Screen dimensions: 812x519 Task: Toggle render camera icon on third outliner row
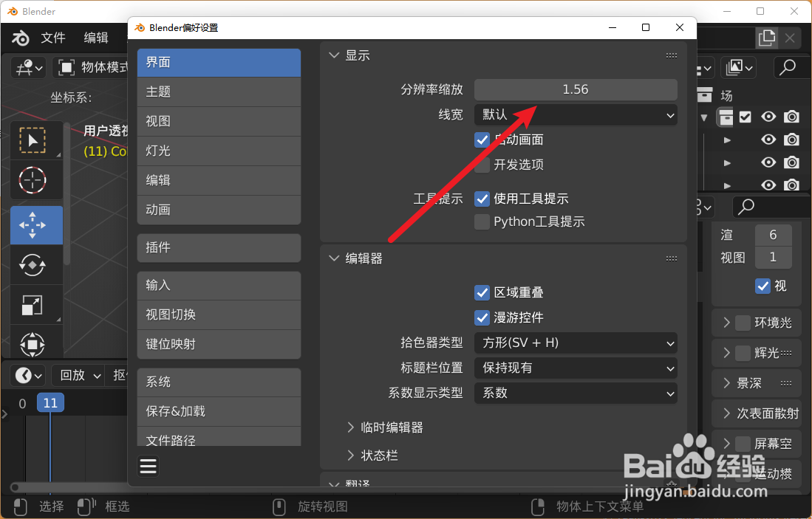click(x=791, y=162)
